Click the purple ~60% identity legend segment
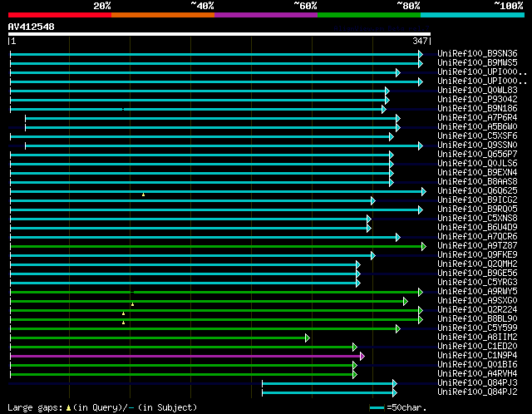532x414 pixels. point(266,15)
